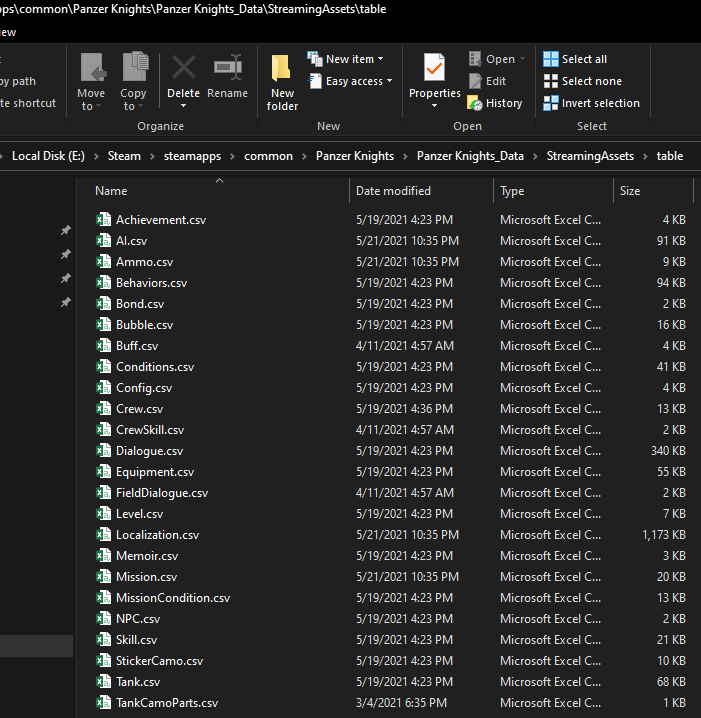Click the Copy to icon
The width and height of the screenshot is (701, 718).
click(x=135, y=67)
